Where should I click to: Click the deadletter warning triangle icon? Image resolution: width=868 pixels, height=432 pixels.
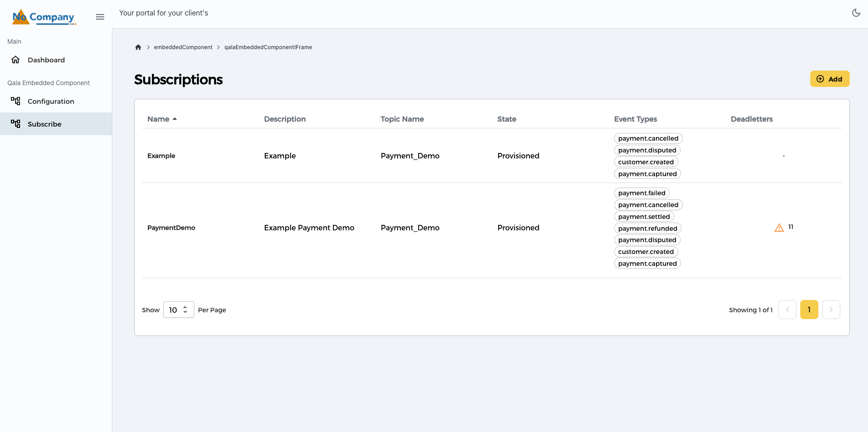(779, 228)
